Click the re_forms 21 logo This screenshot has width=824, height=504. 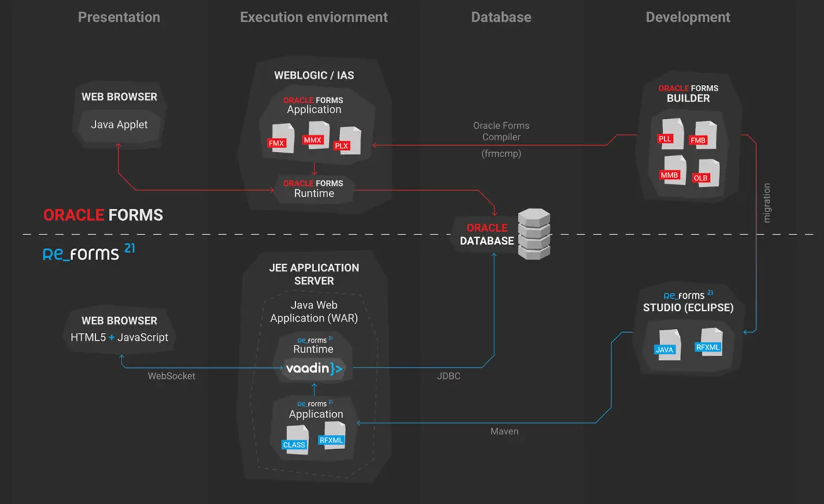pyautogui.click(x=88, y=253)
